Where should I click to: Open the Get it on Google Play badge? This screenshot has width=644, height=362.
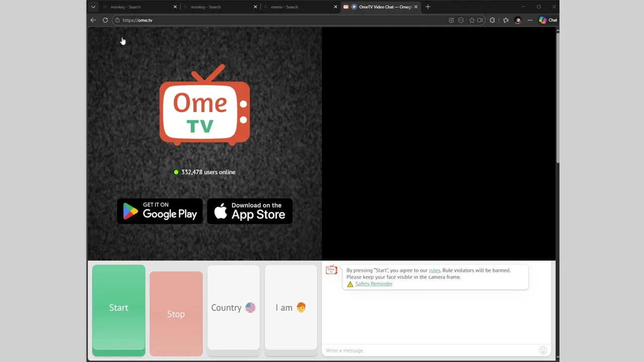click(x=160, y=211)
